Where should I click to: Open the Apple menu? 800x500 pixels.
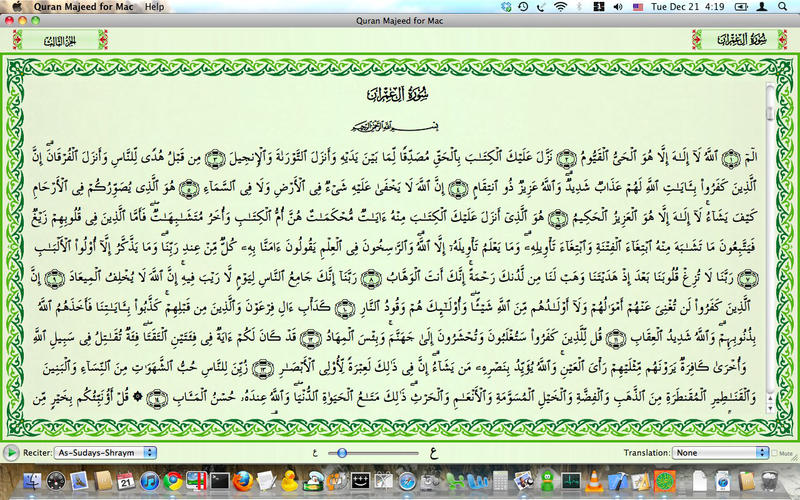pyautogui.click(x=16, y=7)
